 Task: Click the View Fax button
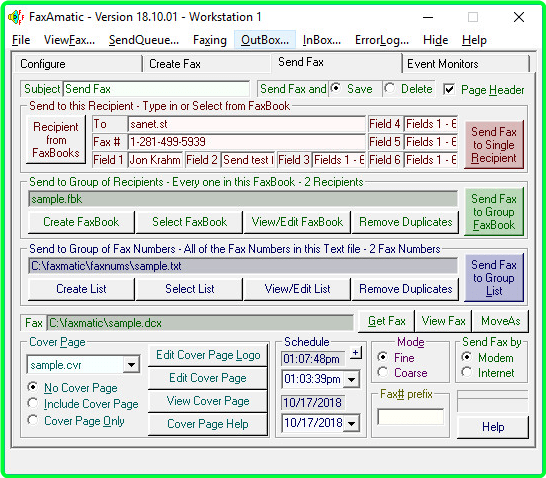pos(443,321)
